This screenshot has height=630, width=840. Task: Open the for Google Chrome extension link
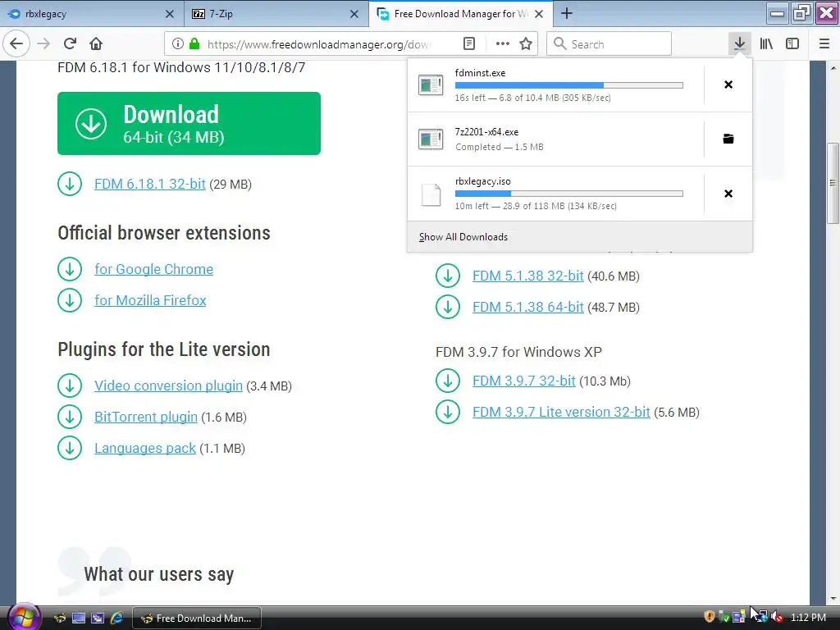point(153,269)
